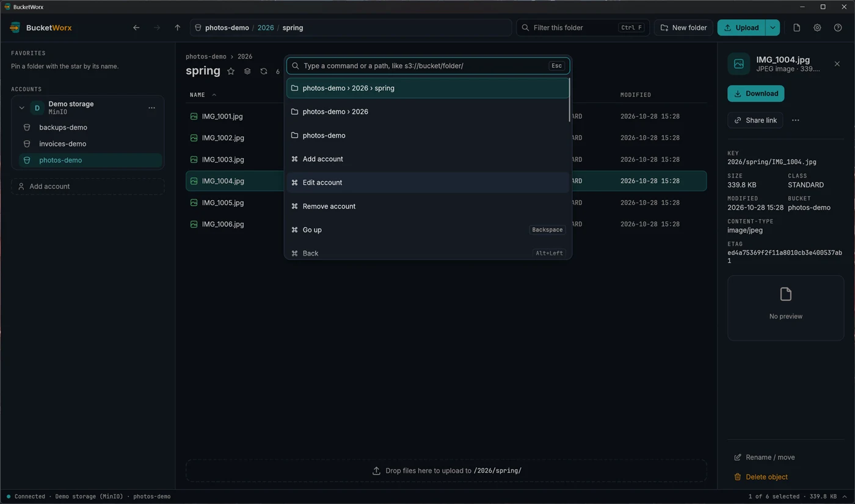Click the New folder button
Viewport: 855px width, 504px height.
(x=683, y=27)
